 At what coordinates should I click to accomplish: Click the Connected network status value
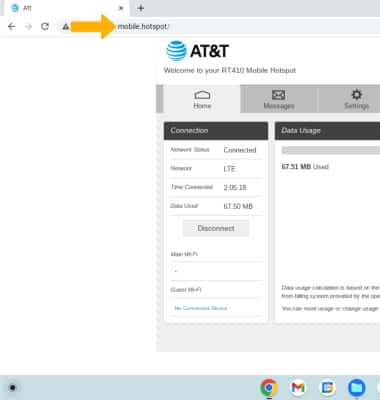(240, 150)
